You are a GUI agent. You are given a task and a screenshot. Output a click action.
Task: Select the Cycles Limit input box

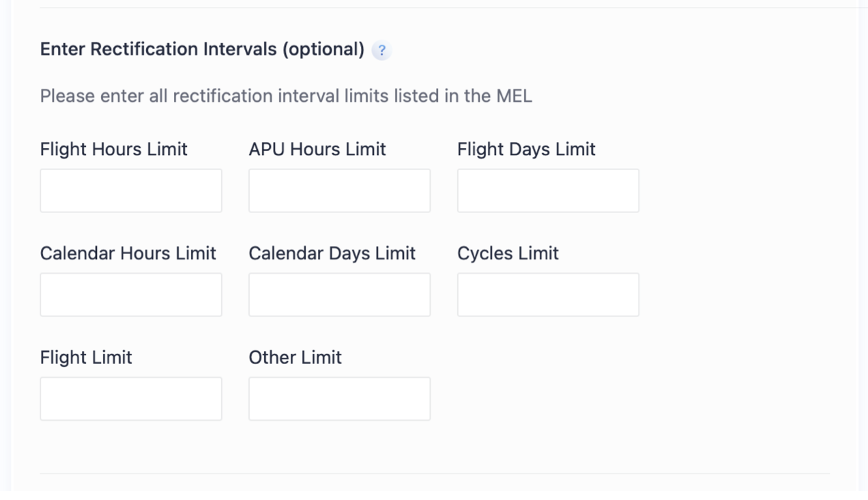pos(548,294)
